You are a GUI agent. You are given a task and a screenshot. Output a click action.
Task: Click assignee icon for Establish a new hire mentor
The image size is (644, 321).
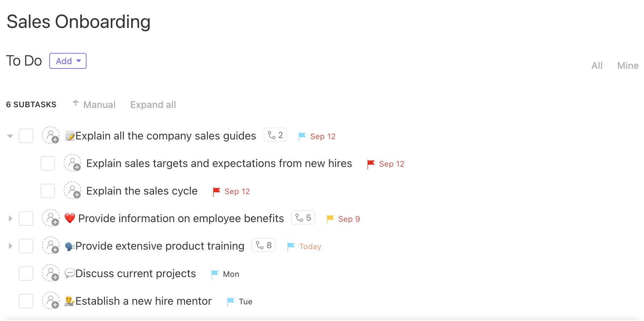[51, 301]
